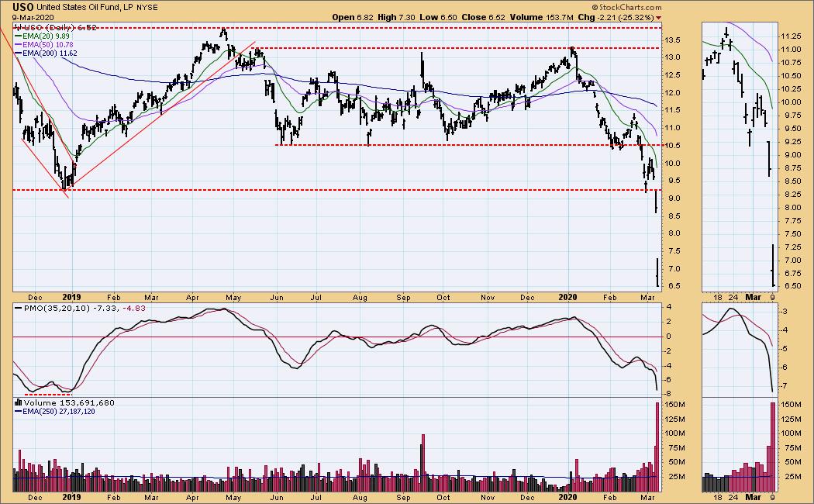Click the purple line swatch for EMA(50)
Image resolution: width=814 pixels, height=504 pixels.
pyautogui.click(x=18, y=45)
